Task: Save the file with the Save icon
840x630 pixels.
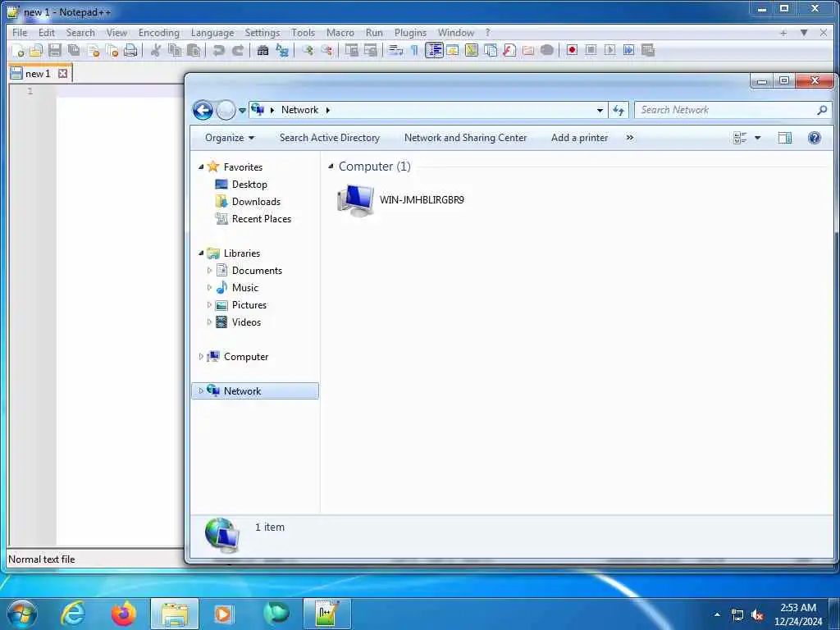Action: click(55, 50)
